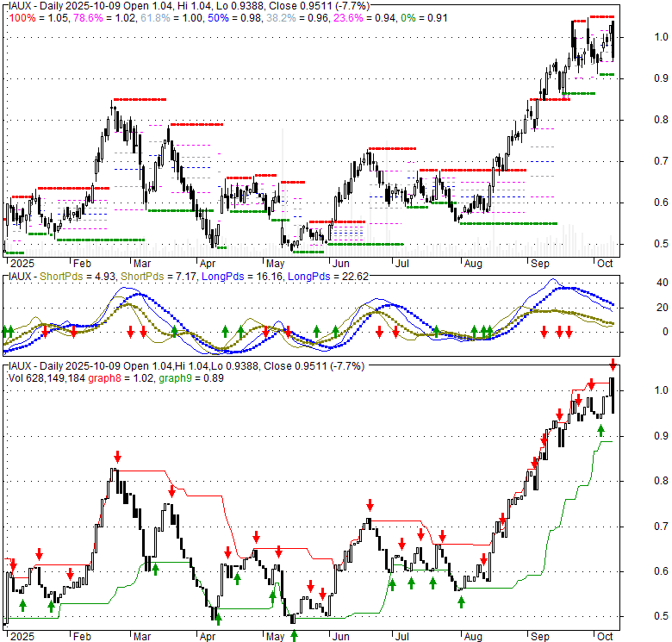Select Close 0.9511 (-7.7%) in top chart title
This screenshot has width=672, height=642.
click(x=317, y=6)
